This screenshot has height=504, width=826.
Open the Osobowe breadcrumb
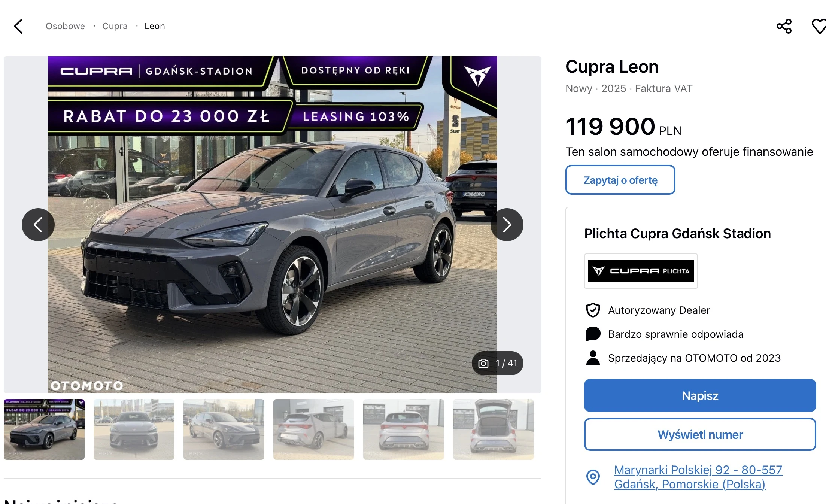pos(65,26)
